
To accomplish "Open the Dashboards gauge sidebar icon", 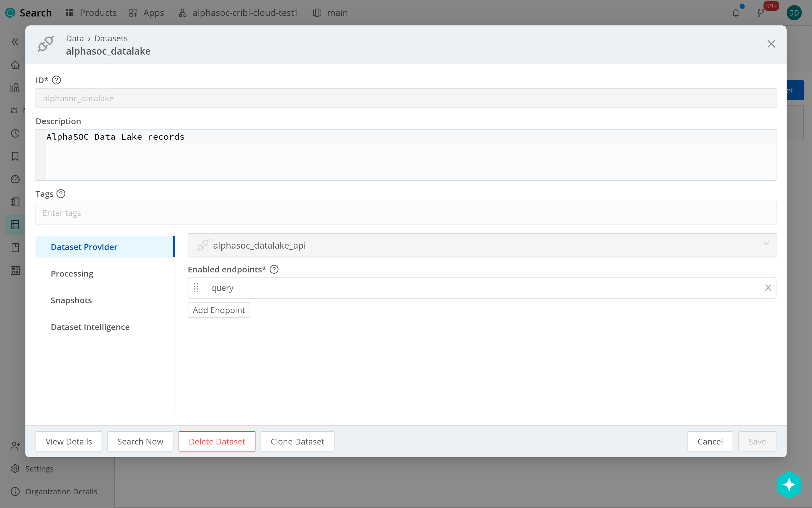I will tap(15, 179).
